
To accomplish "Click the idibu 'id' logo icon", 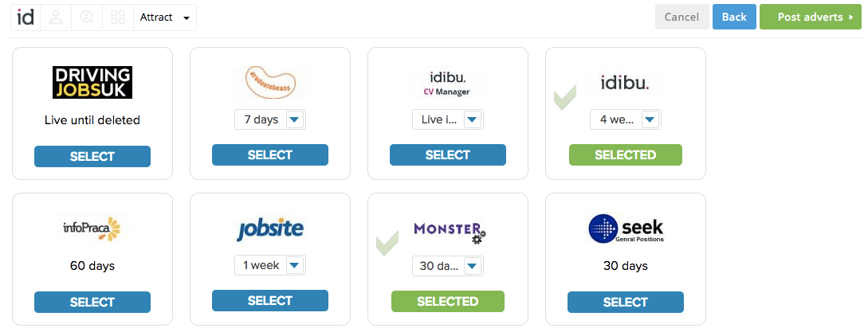I will click(26, 17).
